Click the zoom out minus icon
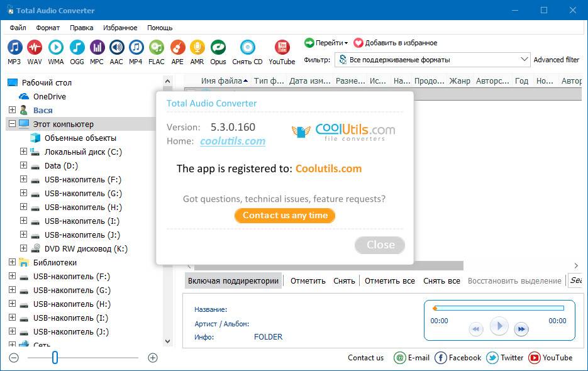 14,358
